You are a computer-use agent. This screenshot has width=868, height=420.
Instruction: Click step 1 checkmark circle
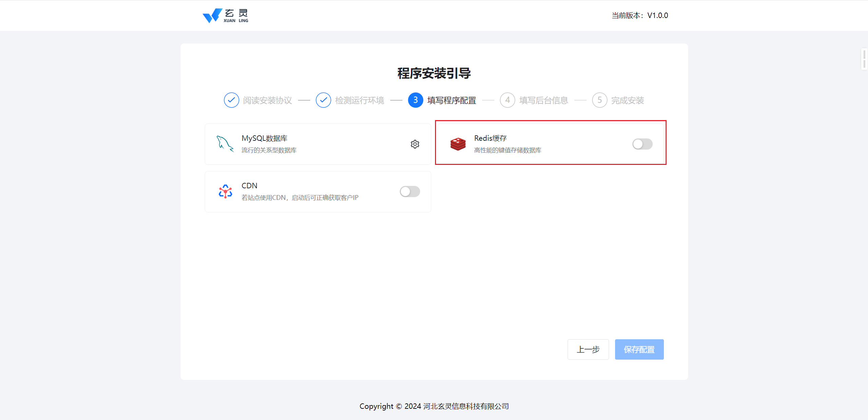231,100
